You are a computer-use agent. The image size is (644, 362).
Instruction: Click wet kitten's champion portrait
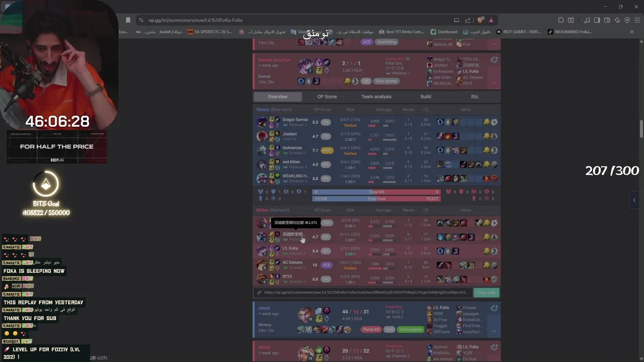(262, 164)
